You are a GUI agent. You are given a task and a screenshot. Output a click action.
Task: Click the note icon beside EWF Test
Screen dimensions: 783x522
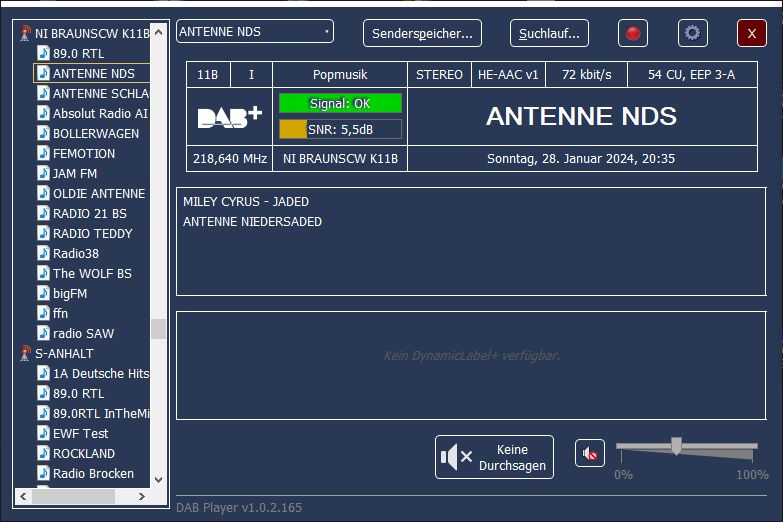click(43, 433)
